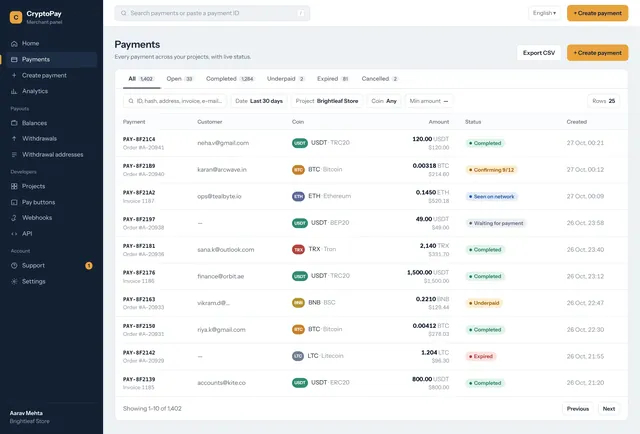Click the Expired status badge in PAY-8F2142 row
This screenshot has width=640, height=434.
(x=481, y=356)
